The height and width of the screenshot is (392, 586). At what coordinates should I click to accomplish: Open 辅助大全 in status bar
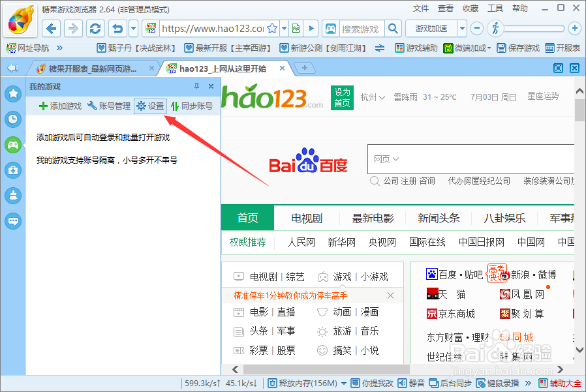click(x=560, y=383)
